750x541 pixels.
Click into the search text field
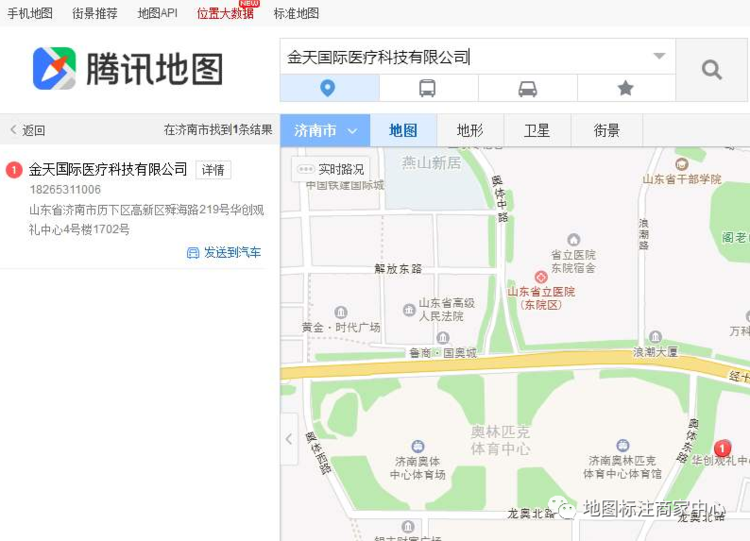(466, 57)
